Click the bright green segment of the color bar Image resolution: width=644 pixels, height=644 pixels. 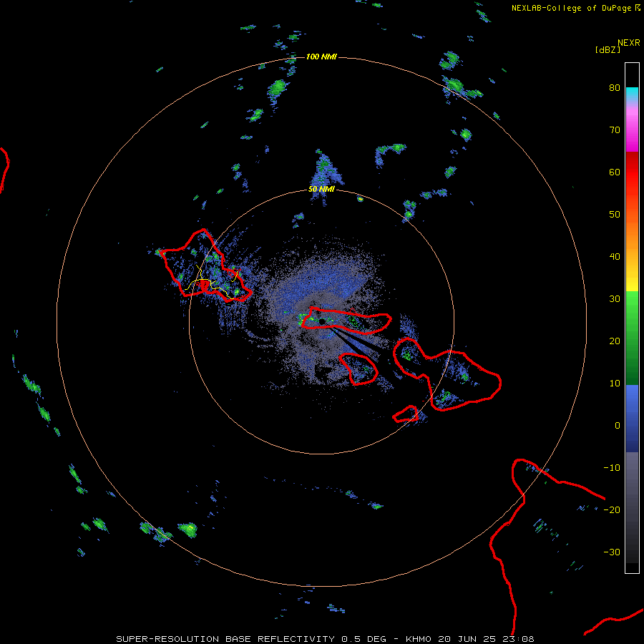pyautogui.click(x=632, y=312)
